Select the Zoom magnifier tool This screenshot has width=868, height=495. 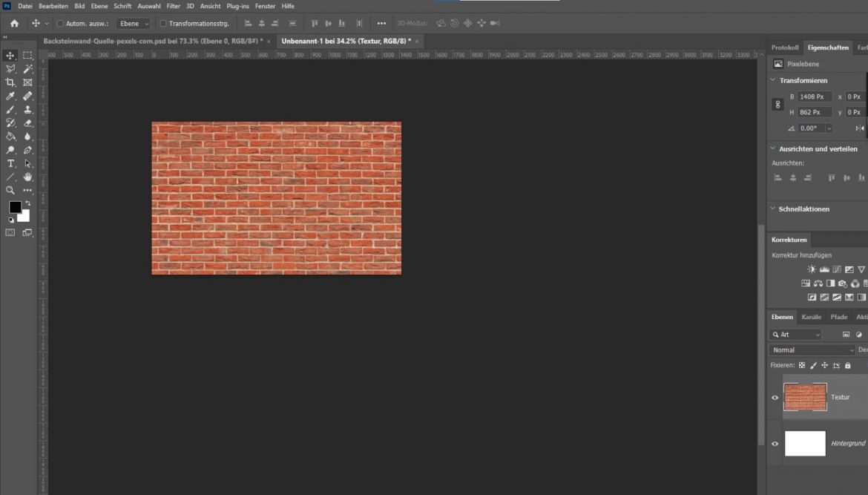tap(10, 191)
